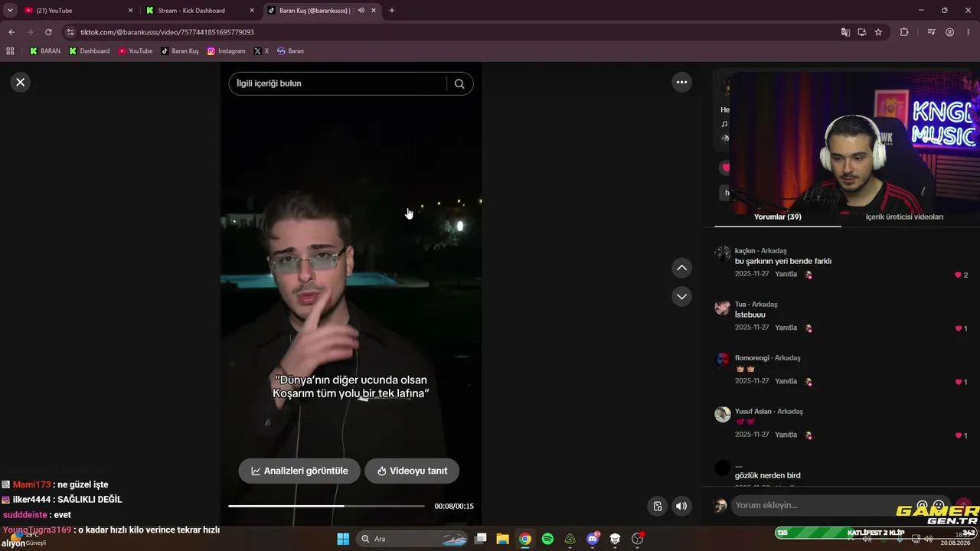980x551 pixels.
Task: Click the translate page icon in address bar
Action: click(845, 32)
